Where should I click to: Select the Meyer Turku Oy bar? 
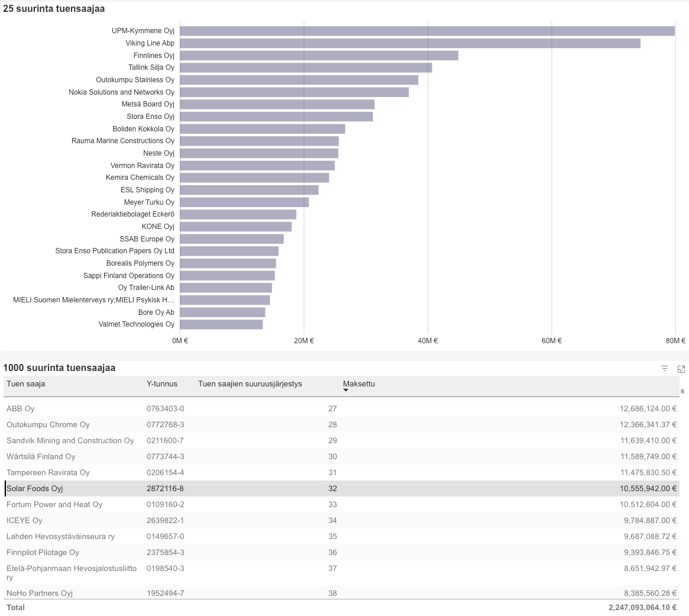click(x=244, y=202)
